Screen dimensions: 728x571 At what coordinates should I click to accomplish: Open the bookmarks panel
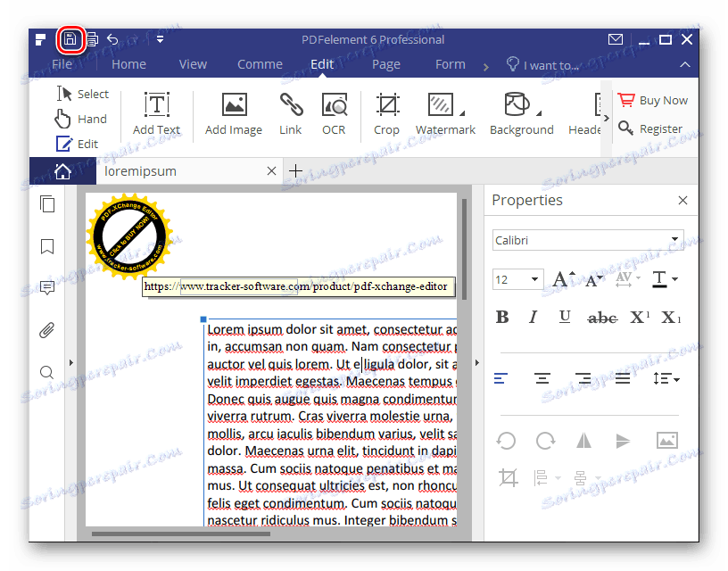point(47,246)
